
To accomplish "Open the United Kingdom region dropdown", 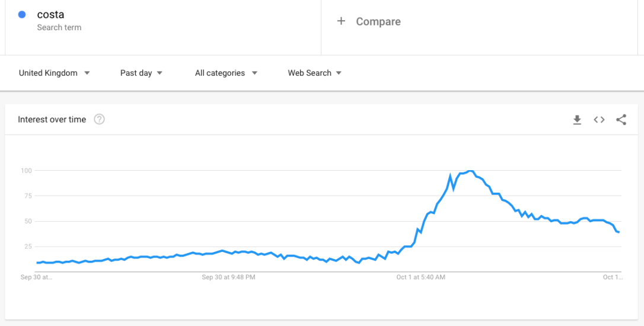I will (x=54, y=73).
